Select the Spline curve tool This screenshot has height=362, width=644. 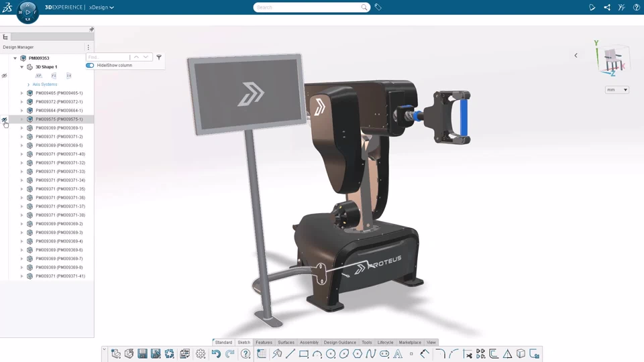pos(371,354)
